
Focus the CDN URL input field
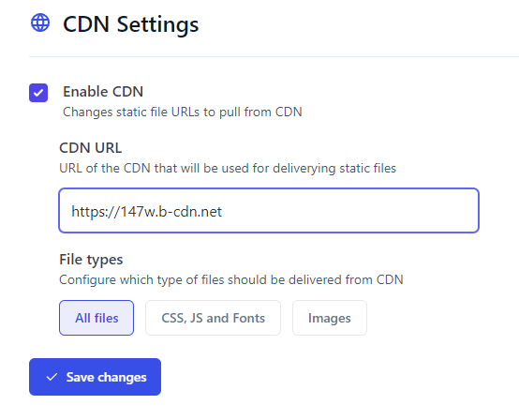269,211
